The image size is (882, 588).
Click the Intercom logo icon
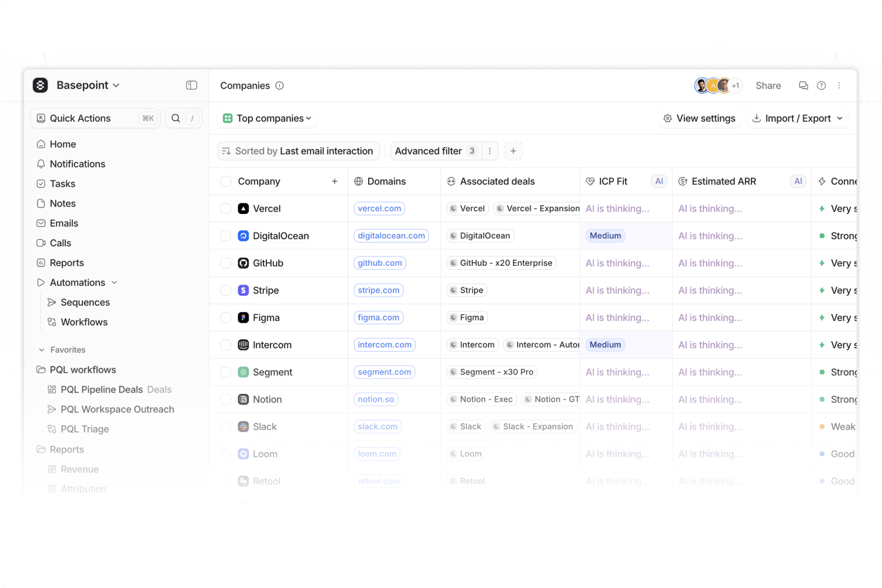[243, 345]
